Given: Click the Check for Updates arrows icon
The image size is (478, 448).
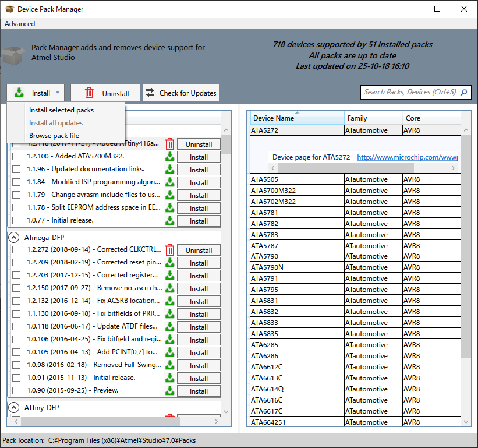Looking at the screenshot, I should click(x=150, y=93).
